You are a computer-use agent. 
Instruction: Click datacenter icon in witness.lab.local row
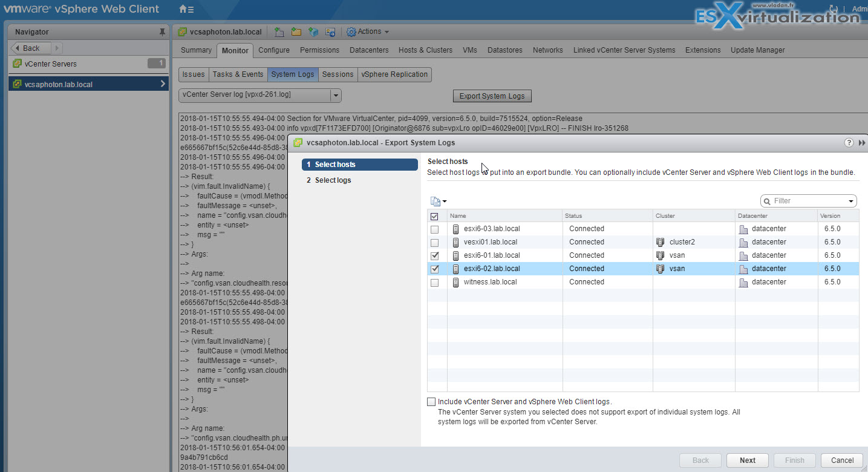[x=743, y=282]
